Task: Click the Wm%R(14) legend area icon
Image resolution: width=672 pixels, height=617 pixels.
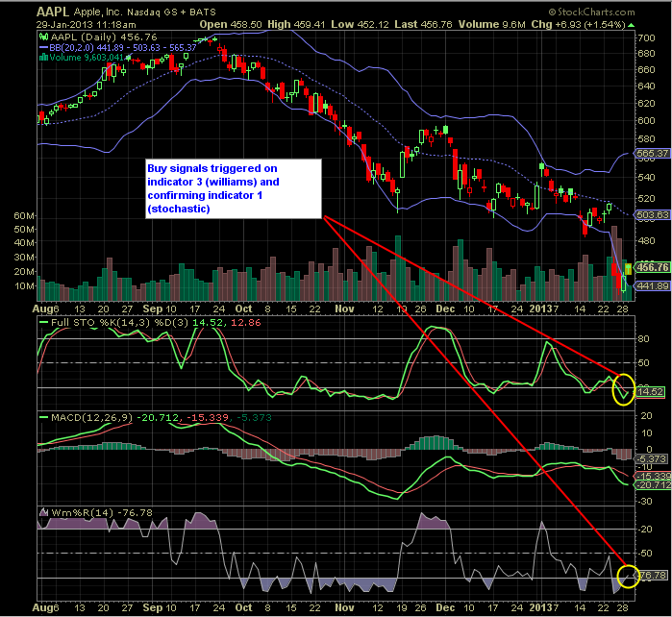Action: coord(43,512)
